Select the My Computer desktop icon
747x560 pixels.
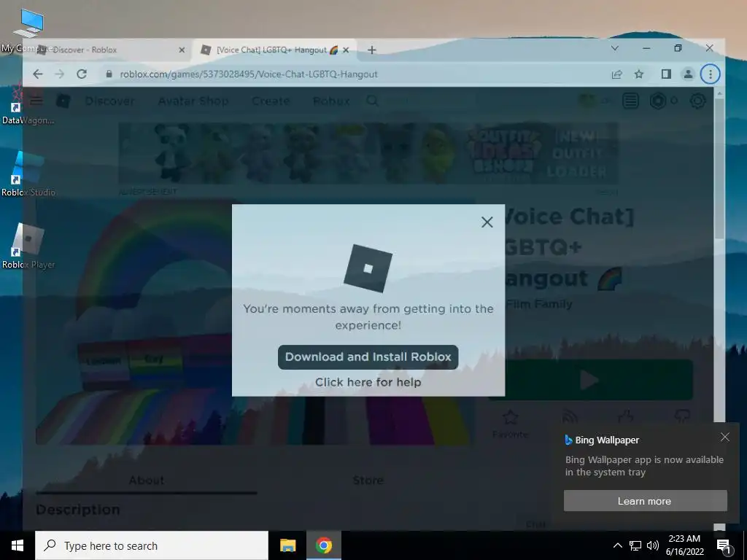pyautogui.click(x=27, y=31)
